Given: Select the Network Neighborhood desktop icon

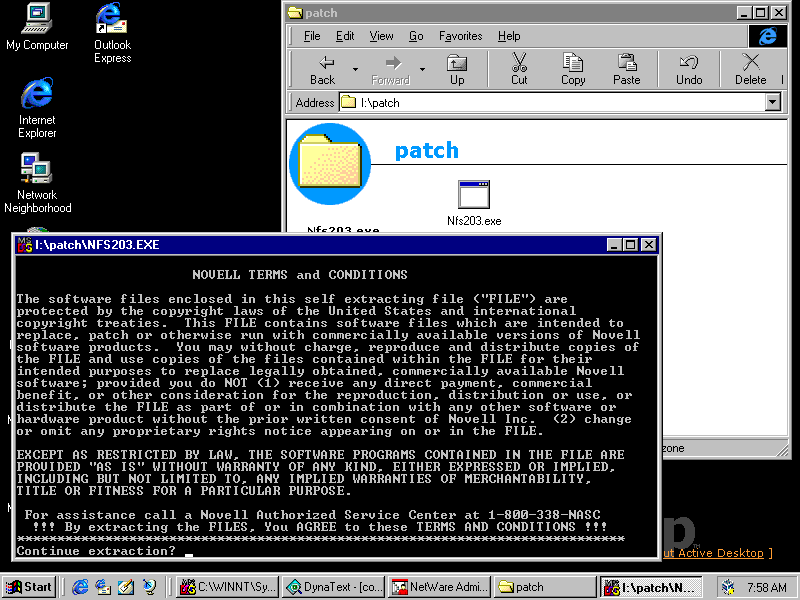Looking at the screenshot, I should (x=37, y=183).
